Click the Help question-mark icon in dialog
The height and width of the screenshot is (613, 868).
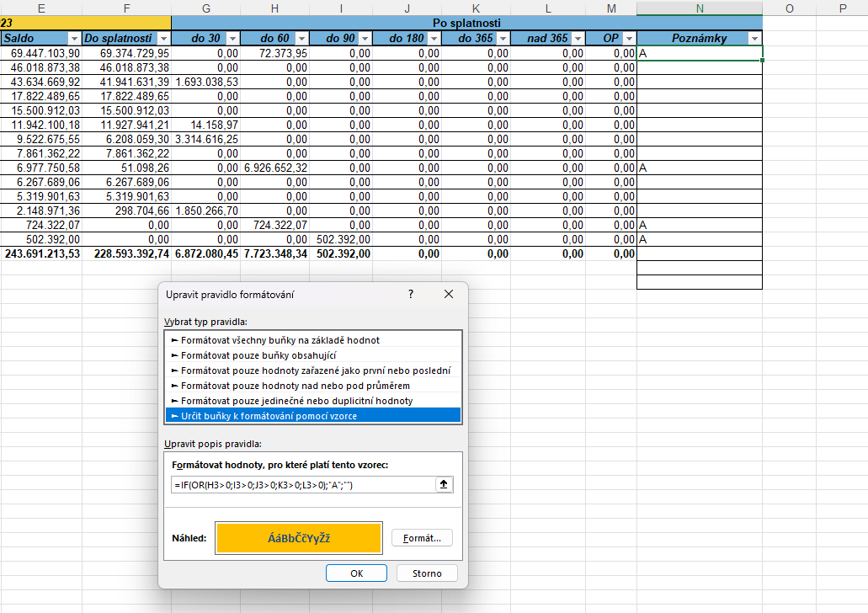410,294
